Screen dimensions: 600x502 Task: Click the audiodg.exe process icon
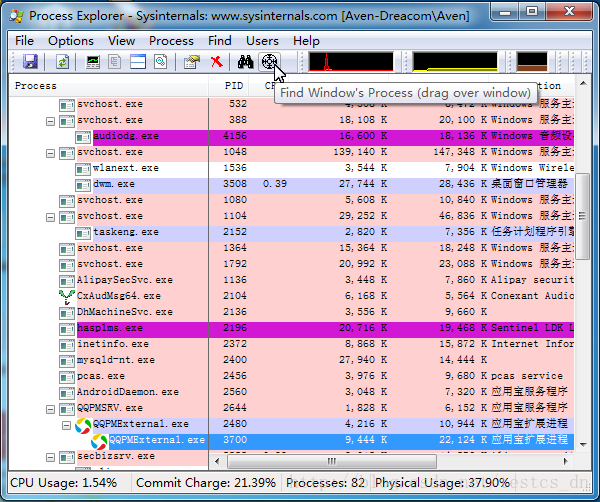coord(83,137)
